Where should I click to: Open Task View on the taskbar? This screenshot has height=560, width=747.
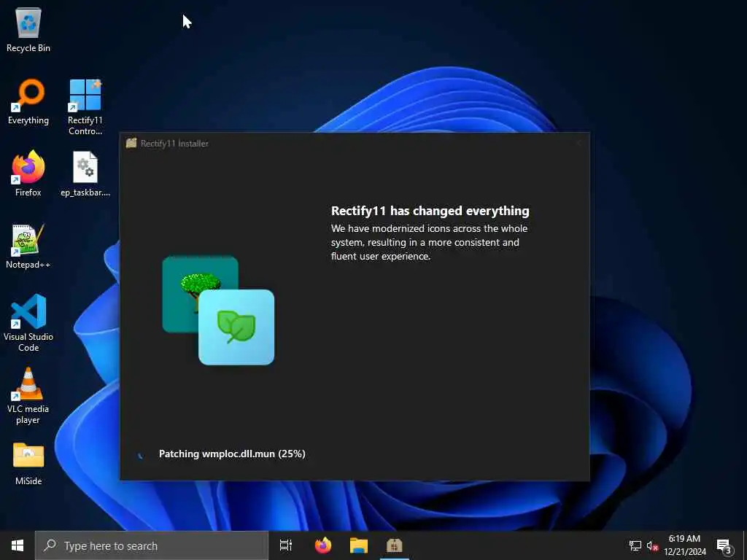286,545
